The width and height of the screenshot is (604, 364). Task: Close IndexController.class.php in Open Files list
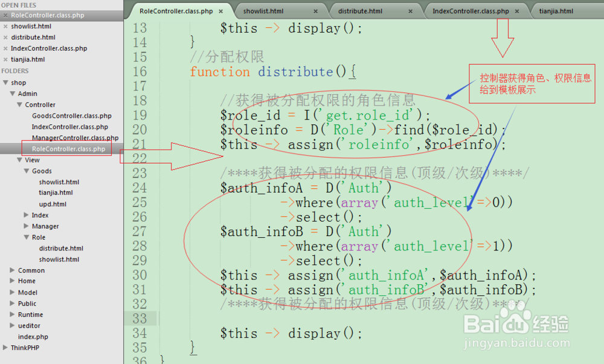[5, 48]
